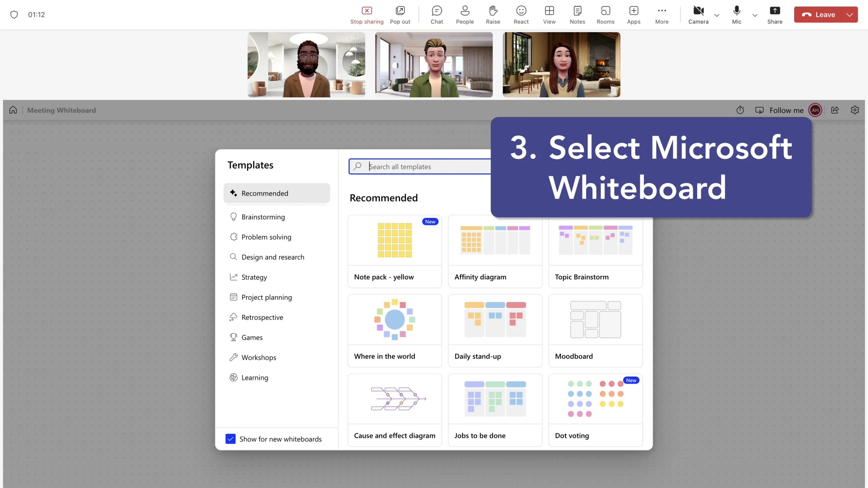This screenshot has width=868, height=488.
Task: Click the whiteboard home icon
Action: tap(13, 110)
